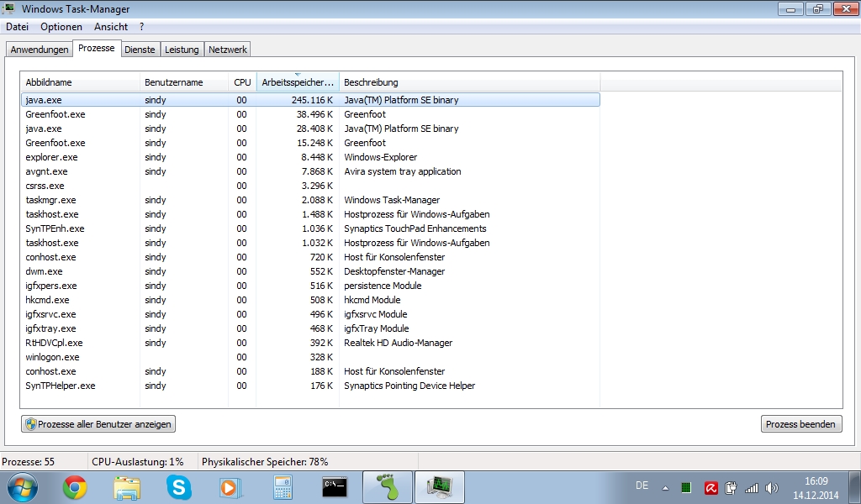
Task: Select Greenfoot.exe row with 38.496 K
Action: 310,114
